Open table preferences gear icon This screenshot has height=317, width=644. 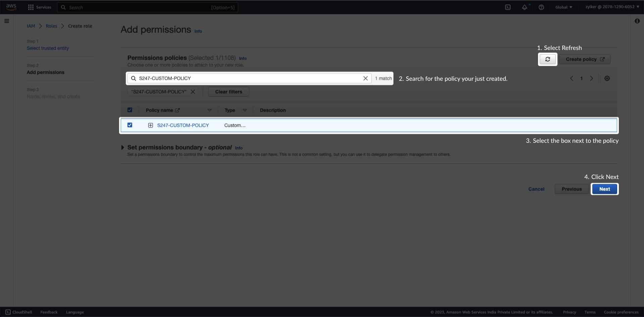click(607, 78)
